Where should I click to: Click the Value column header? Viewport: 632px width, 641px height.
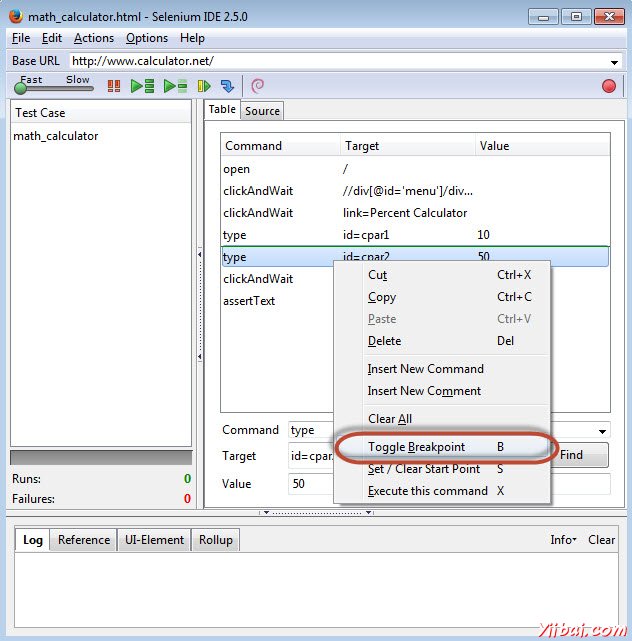pyautogui.click(x=542, y=146)
